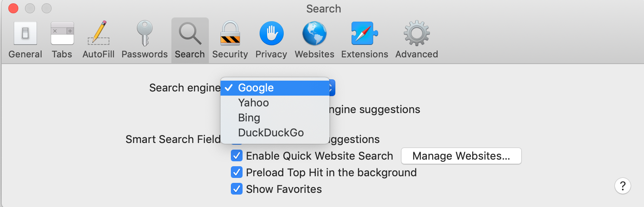
Task: Open Extensions puzzle piece pane
Action: click(364, 40)
